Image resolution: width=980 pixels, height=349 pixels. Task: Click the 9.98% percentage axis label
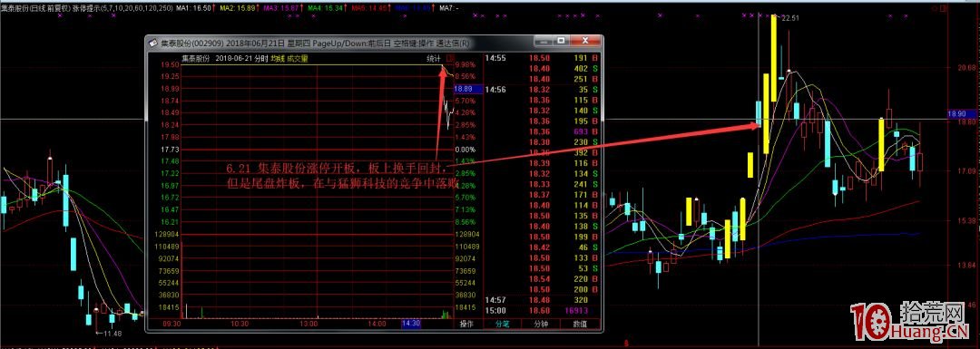point(465,65)
